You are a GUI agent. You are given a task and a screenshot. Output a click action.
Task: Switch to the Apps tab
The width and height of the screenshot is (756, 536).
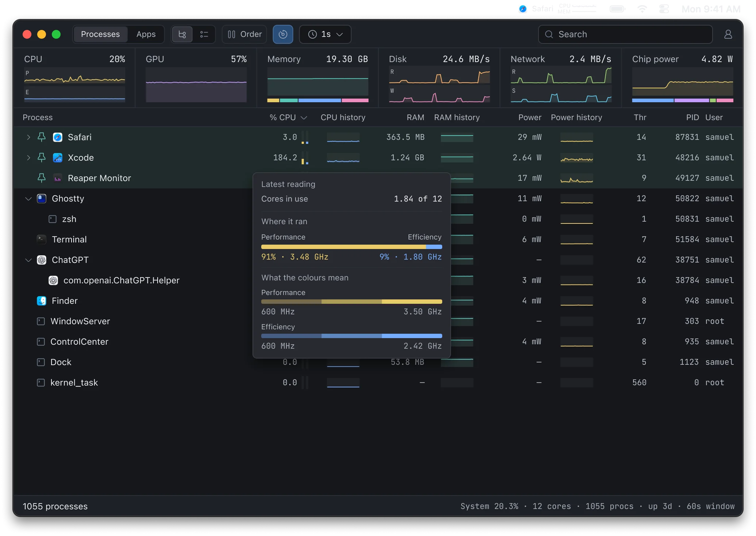(146, 34)
